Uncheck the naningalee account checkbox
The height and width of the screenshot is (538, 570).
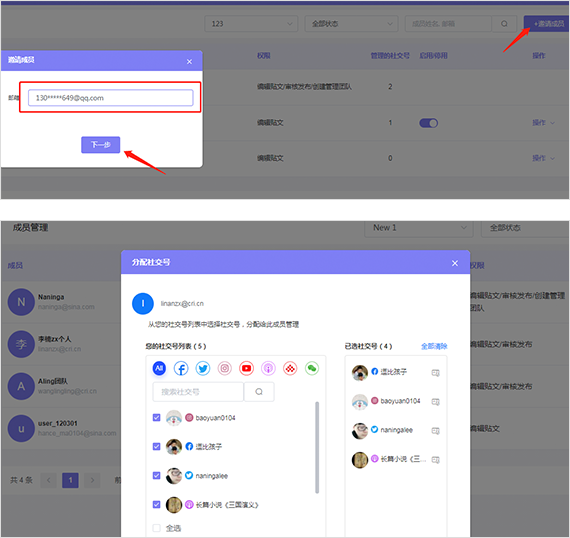coord(157,475)
